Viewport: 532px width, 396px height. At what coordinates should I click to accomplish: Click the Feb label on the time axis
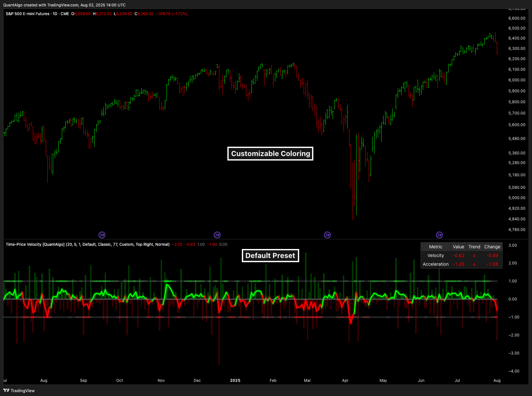coord(273,381)
